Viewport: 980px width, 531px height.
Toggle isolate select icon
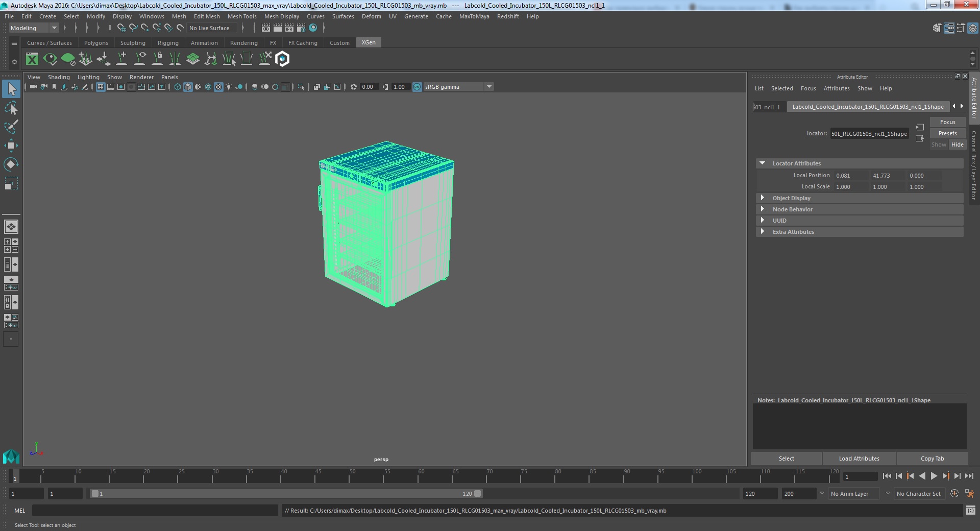pos(301,87)
